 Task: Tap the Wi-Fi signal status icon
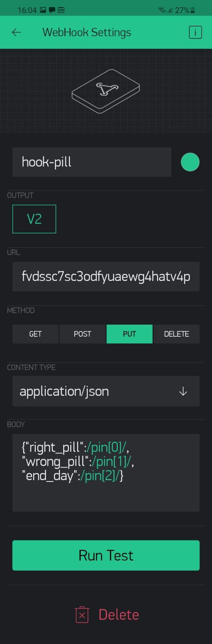coord(162,10)
